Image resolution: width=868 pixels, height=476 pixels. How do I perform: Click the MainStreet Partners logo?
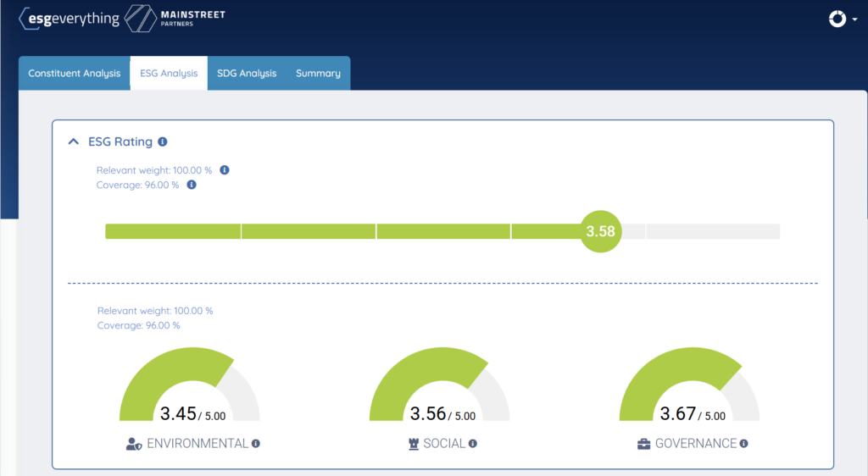coord(175,19)
